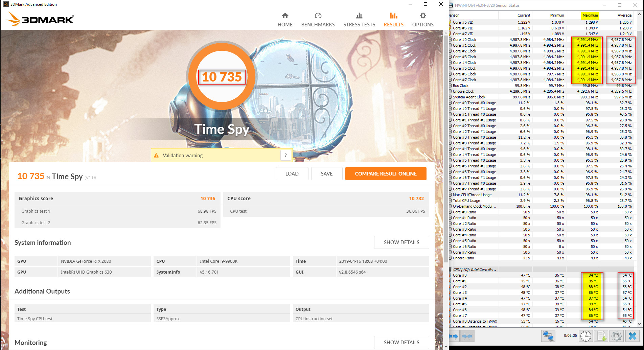Click the HWiNFO64 title bar app icon
This screenshot has width=644, height=350.
[x=451, y=5]
